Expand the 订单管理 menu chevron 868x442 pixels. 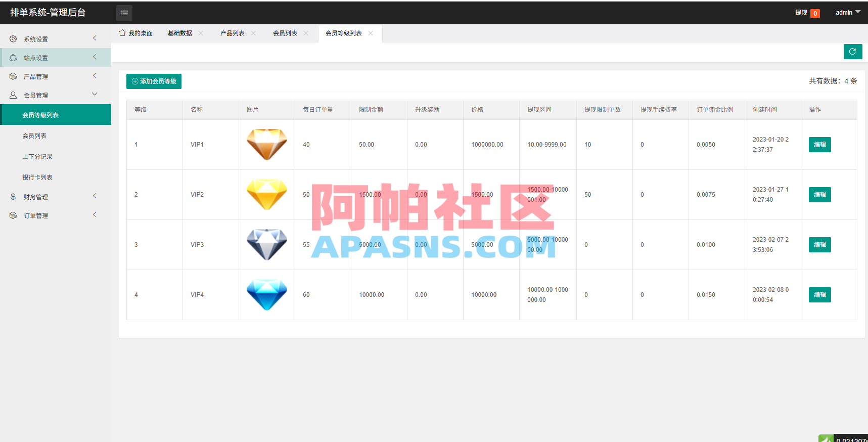(x=95, y=215)
